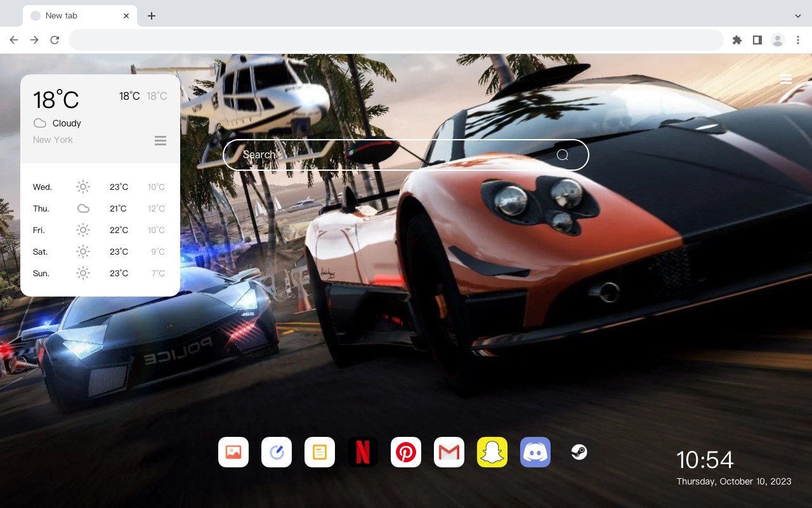
Task: Open the Gmail shortcut
Action: pos(449,452)
